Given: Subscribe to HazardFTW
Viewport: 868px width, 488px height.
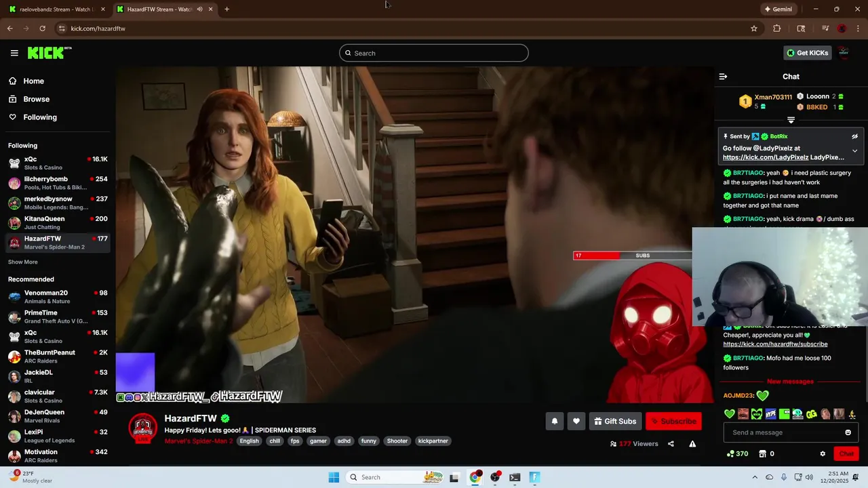Looking at the screenshot, I should coord(673,421).
